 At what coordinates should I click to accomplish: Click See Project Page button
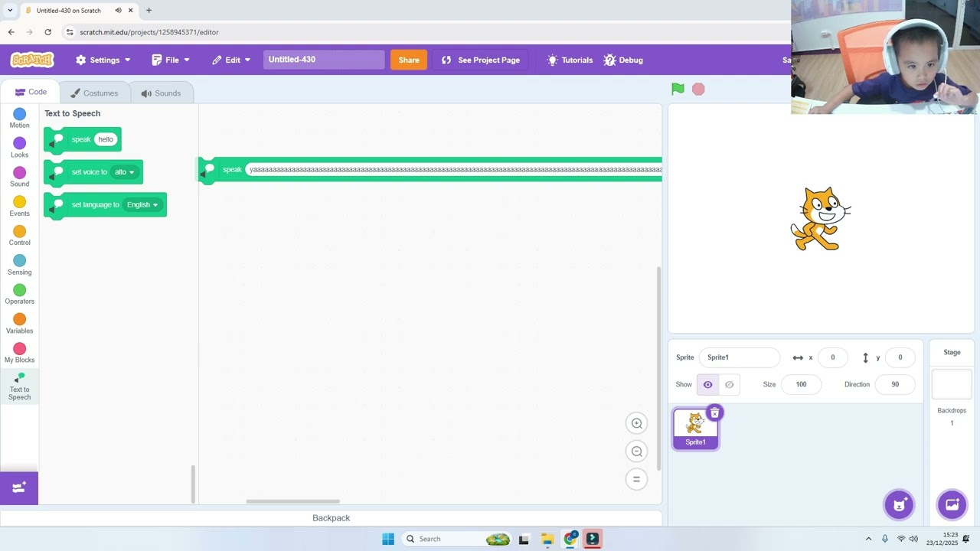481,60
